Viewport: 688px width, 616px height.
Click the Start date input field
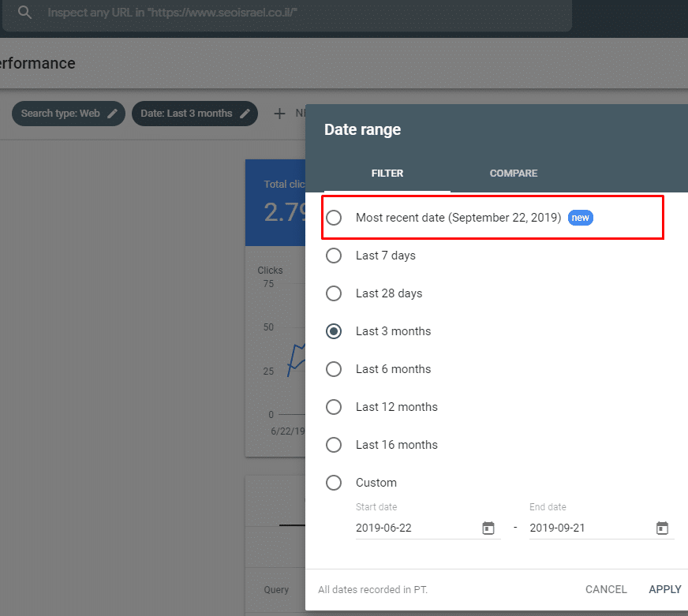tap(414, 528)
